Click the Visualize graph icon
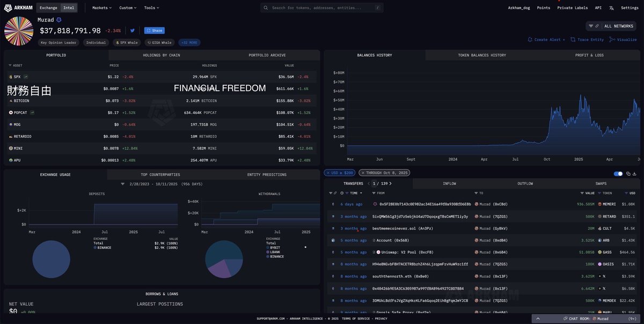Image resolution: width=644 pixels, height=324 pixels. [613, 40]
